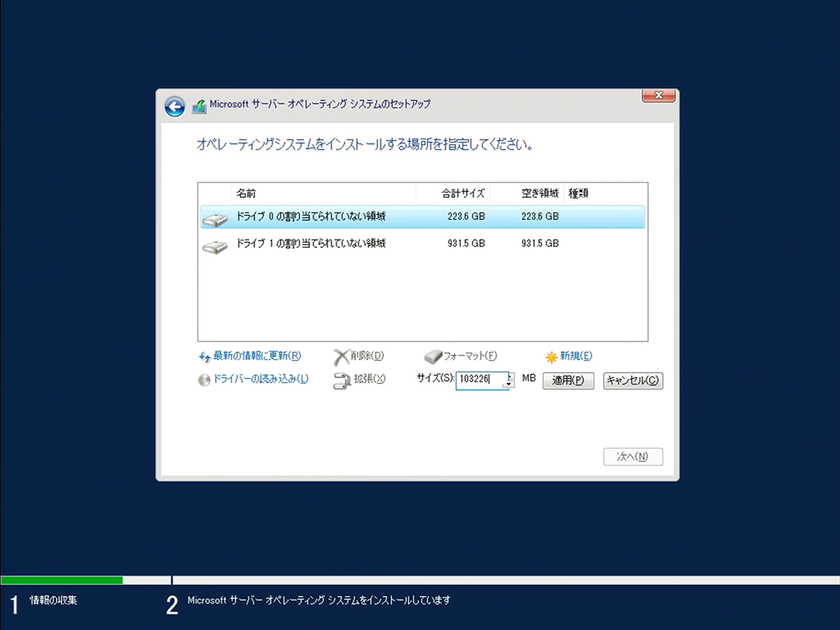Open ドライバーの読み込み(L) link
The width and height of the screenshot is (840, 630).
pos(261,379)
